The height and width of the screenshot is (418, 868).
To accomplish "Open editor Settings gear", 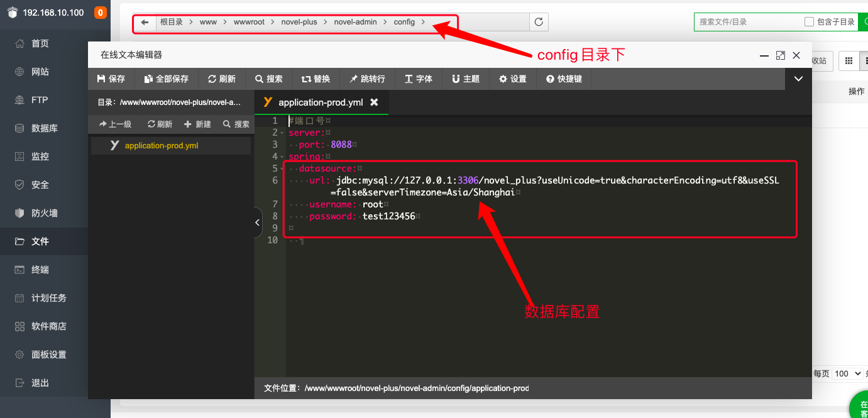I will (x=513, y=79).
